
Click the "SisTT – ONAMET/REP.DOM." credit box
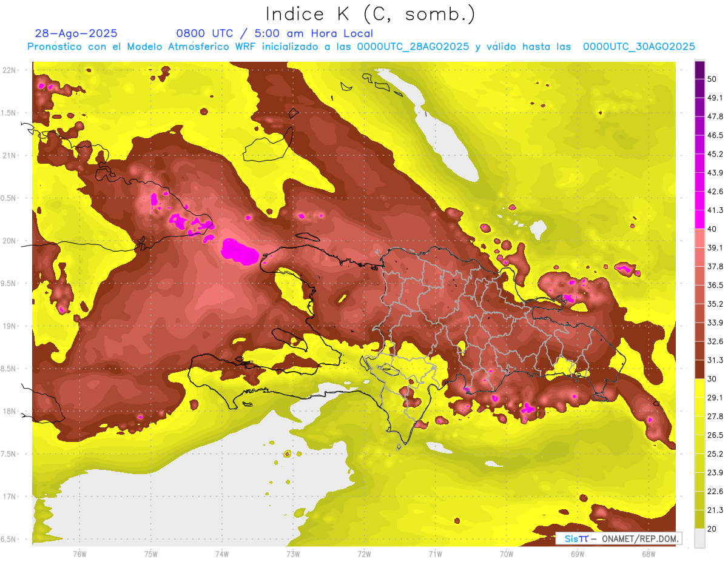point(619,538)
